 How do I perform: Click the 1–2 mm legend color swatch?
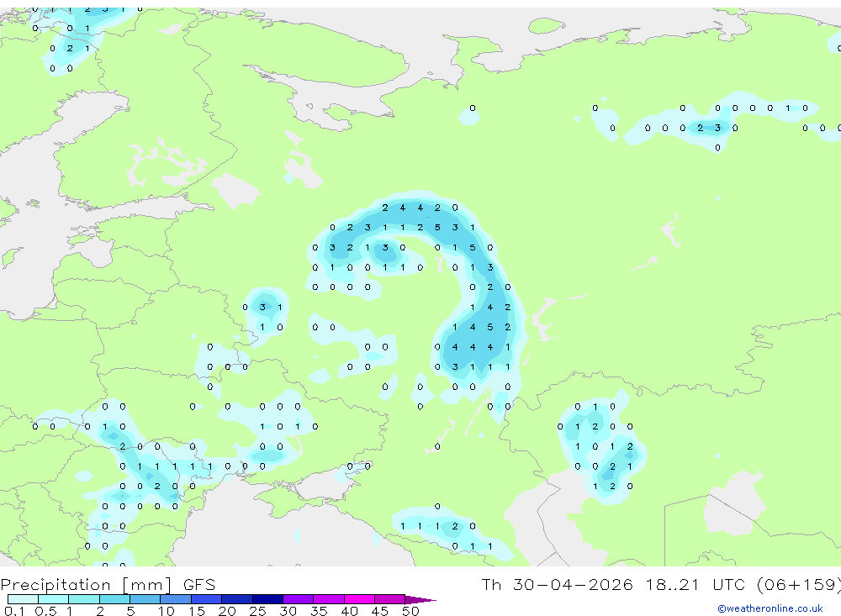coord(84,599)
